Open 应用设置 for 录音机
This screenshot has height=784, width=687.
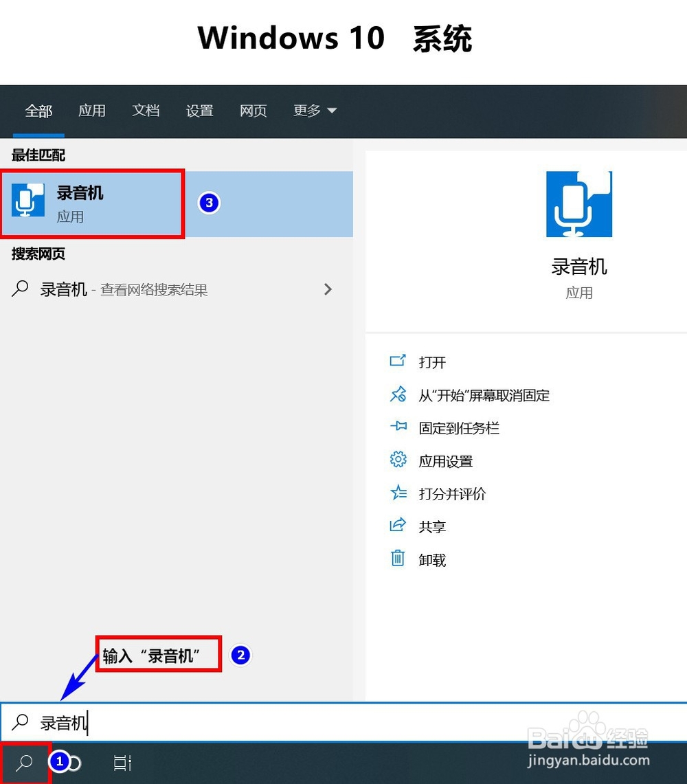tap(445, 461)
